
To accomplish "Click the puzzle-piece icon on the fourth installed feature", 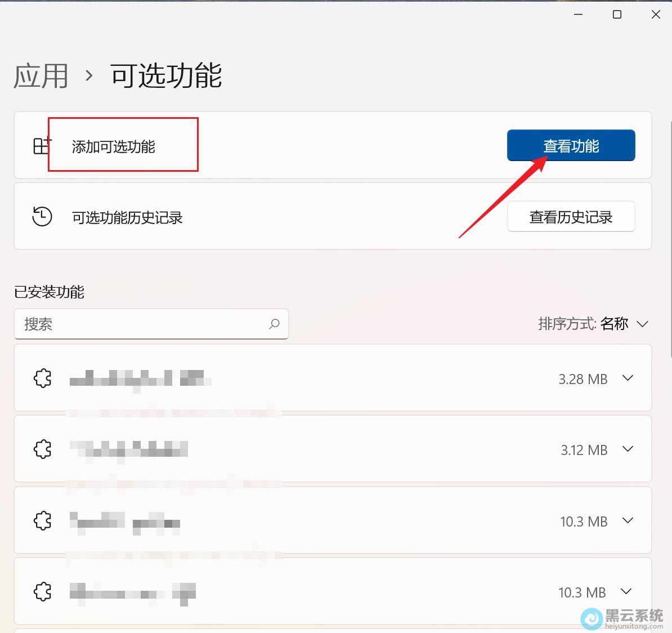I will [x=43, y=591].
